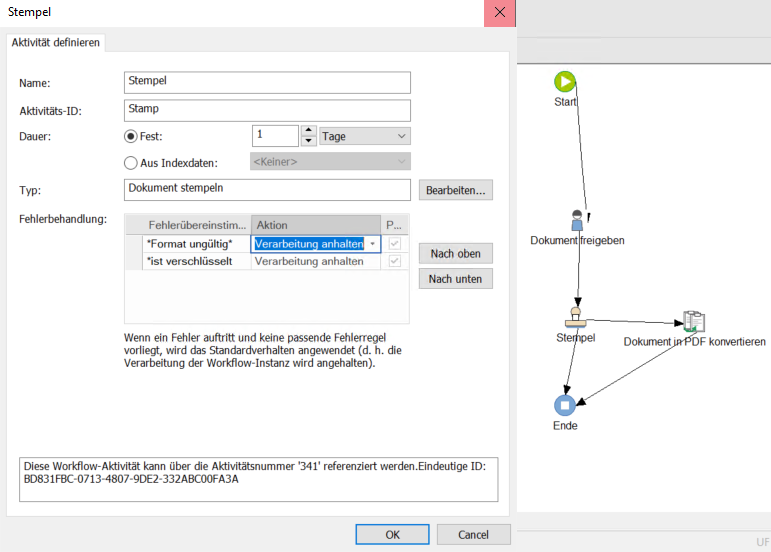Toggle checkbox in ist verschlüsselt row
This screenshot has width=771, height=552.
pyautogui.click(x=394, y=261)
